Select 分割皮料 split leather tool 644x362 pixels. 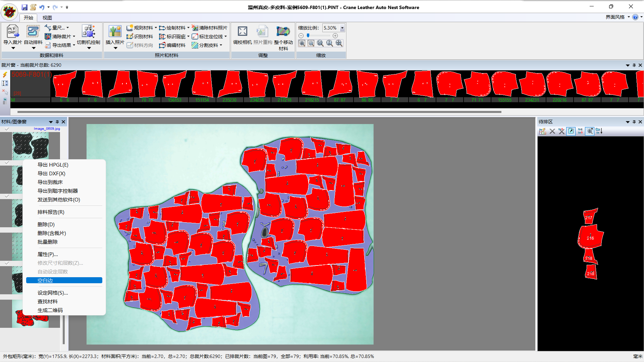tap(207, 45)
